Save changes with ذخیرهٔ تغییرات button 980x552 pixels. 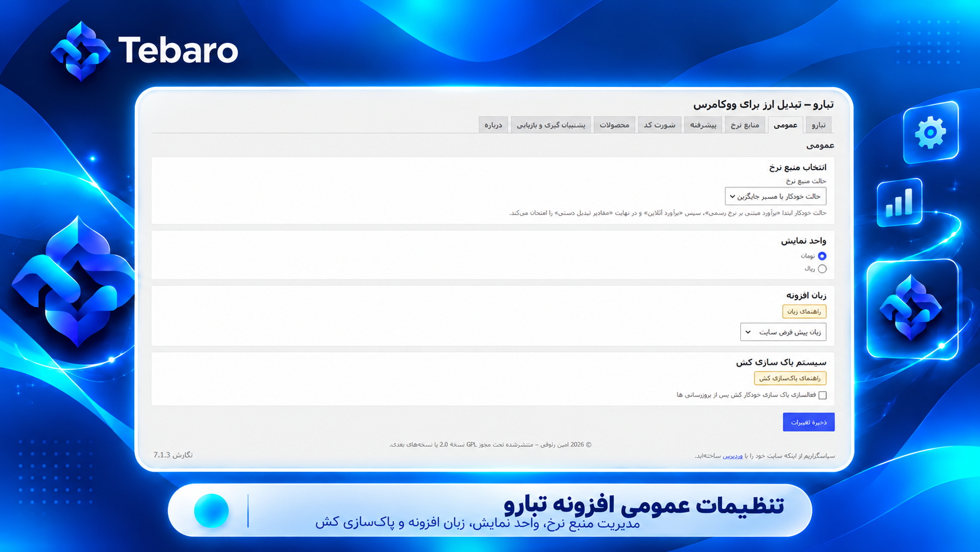click(x=809, y=422)
